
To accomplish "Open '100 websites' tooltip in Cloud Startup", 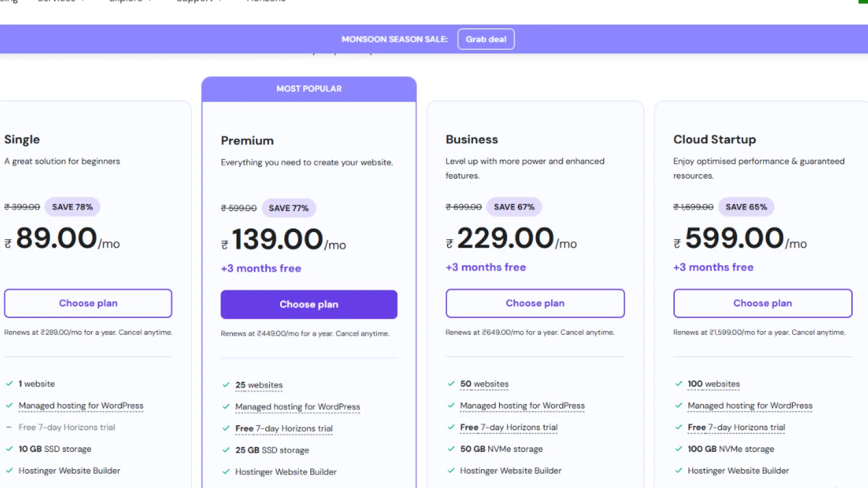I will (x=713, y=384).
